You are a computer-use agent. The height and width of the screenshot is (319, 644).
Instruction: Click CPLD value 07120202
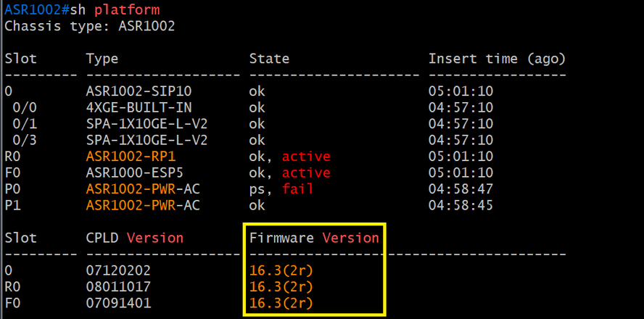coord(118,270)
